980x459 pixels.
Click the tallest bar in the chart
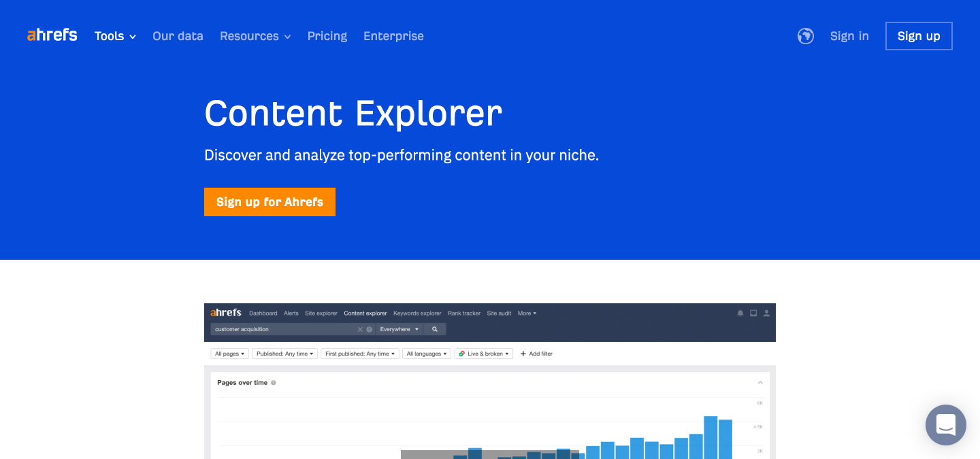(710, 437)
